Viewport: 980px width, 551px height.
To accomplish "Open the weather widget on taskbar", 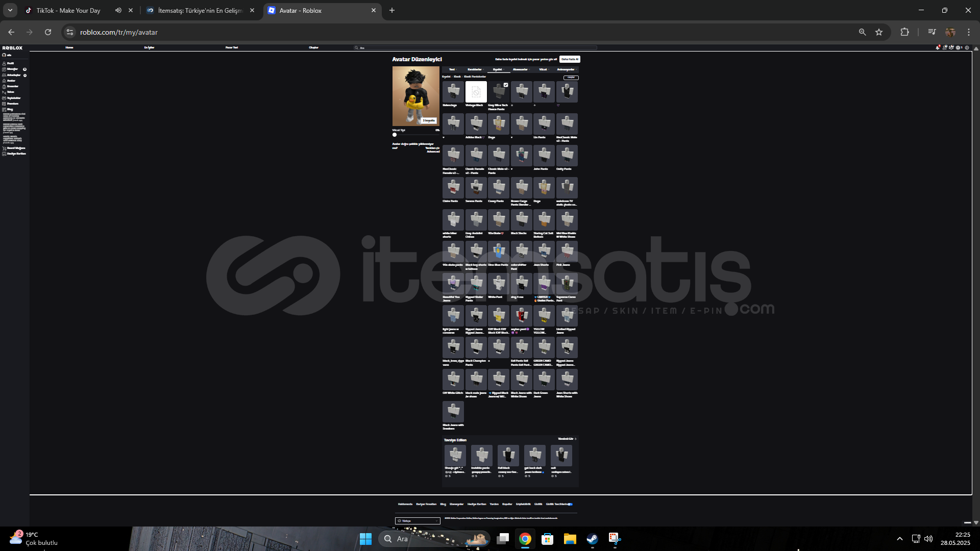I will pos(34,539).
